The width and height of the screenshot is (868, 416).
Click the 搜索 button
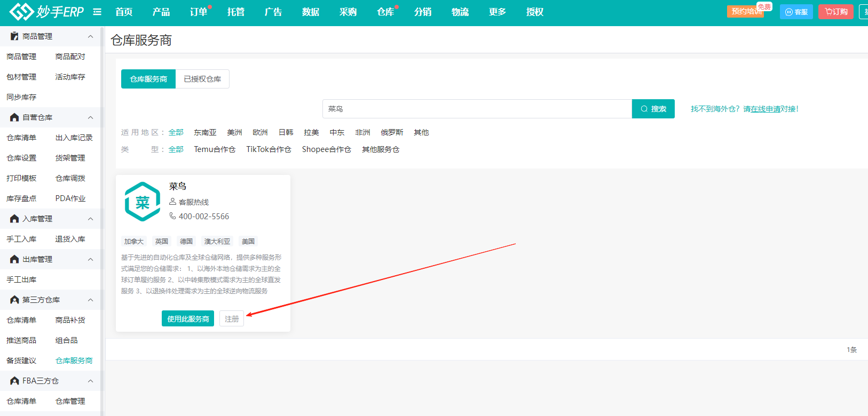653,109
